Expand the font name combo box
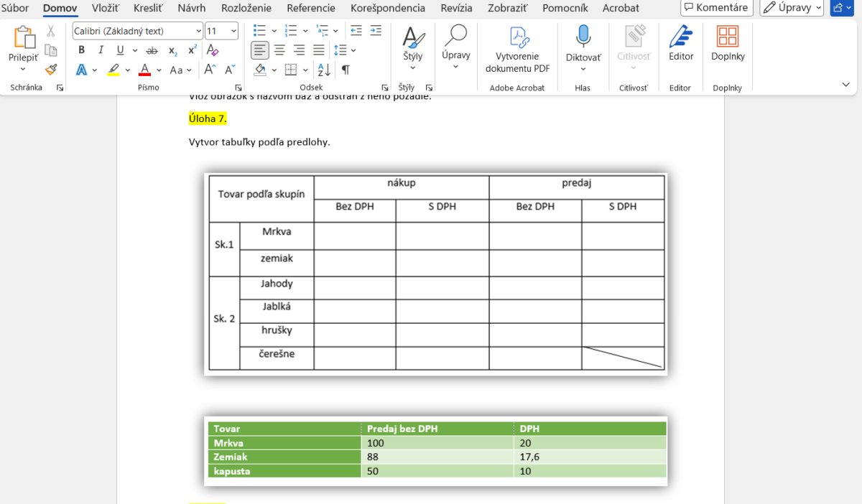 [198, 31]
